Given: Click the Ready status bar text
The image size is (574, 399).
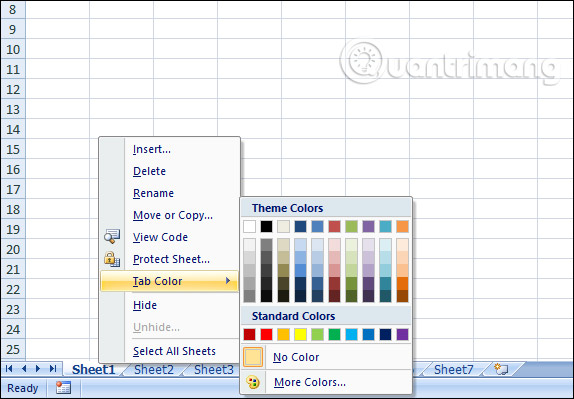Looking at the screenshot, I should [x=23, y=388].
